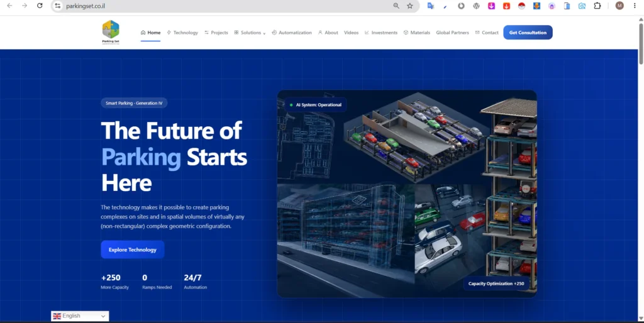Open the Videos nav item
Viewport: 644px width, 323px height.
click(x=351, y=33)
